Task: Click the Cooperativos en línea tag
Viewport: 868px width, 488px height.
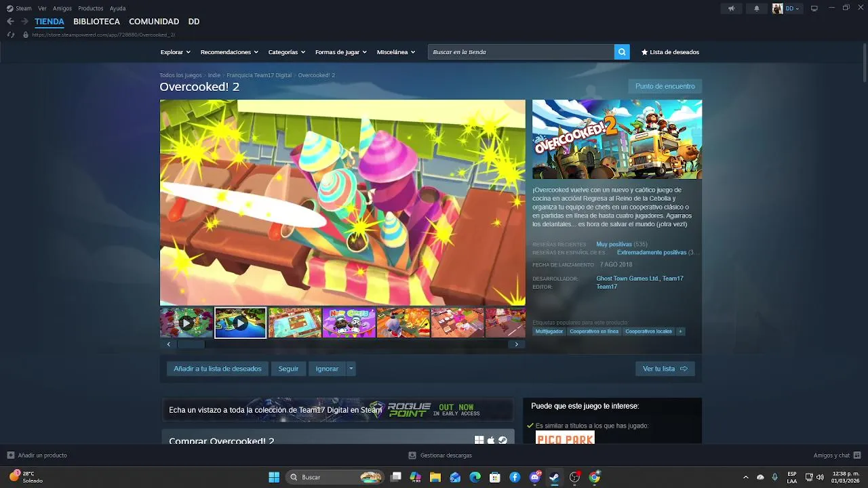Action: [x=594, y=331]
